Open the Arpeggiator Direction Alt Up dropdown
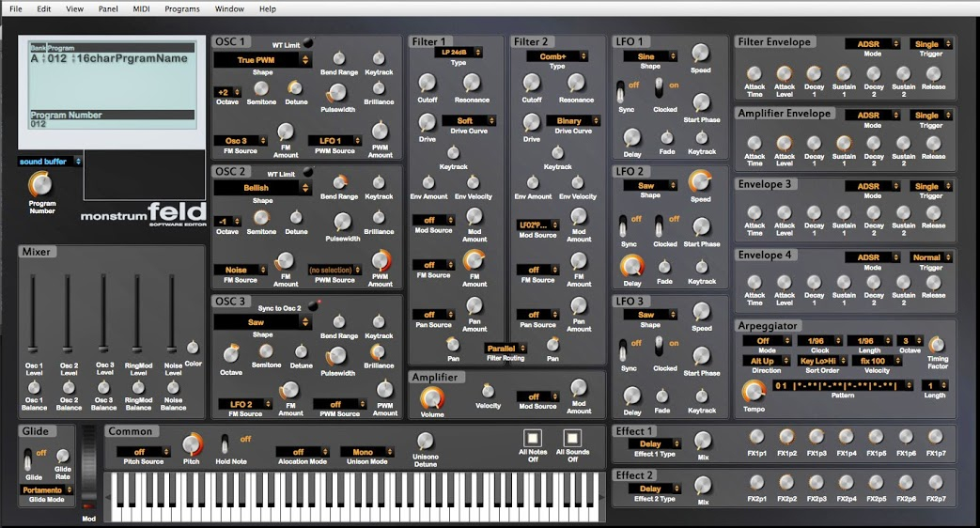The image size is (980, 528). point(767,361)
